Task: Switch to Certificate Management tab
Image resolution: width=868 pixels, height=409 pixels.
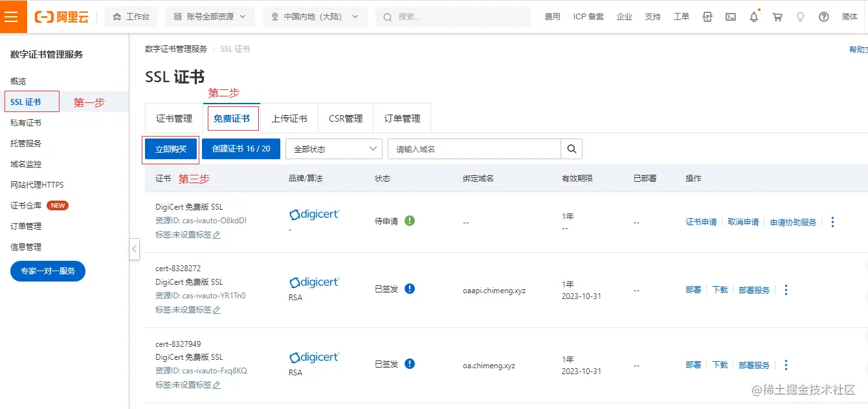Action: coord(174,118)
